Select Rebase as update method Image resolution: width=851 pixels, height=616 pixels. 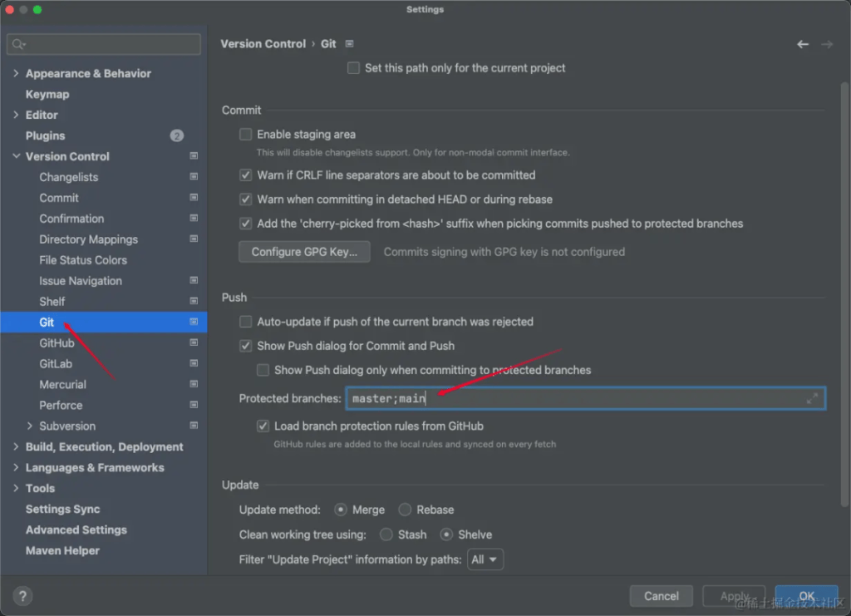[x=406, y=510]
